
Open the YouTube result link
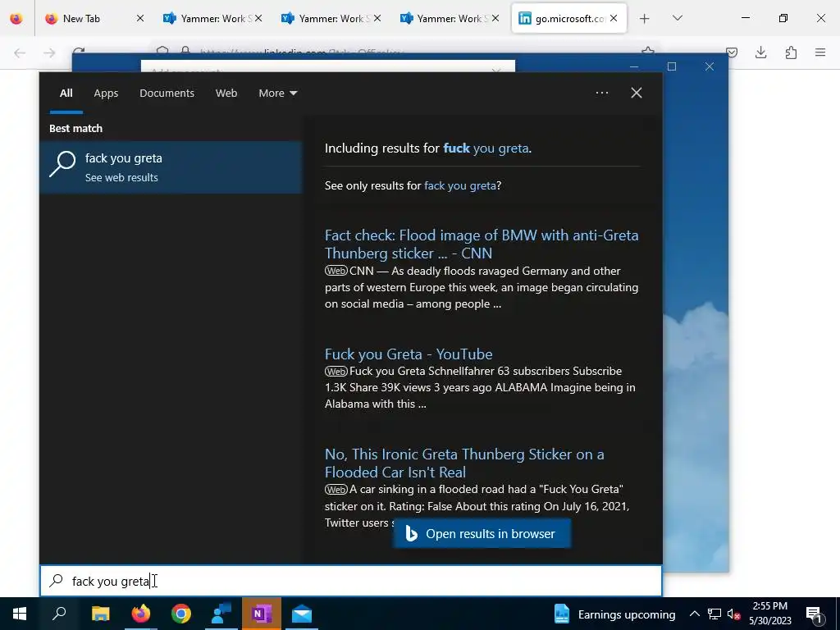[x=409, y=354]
